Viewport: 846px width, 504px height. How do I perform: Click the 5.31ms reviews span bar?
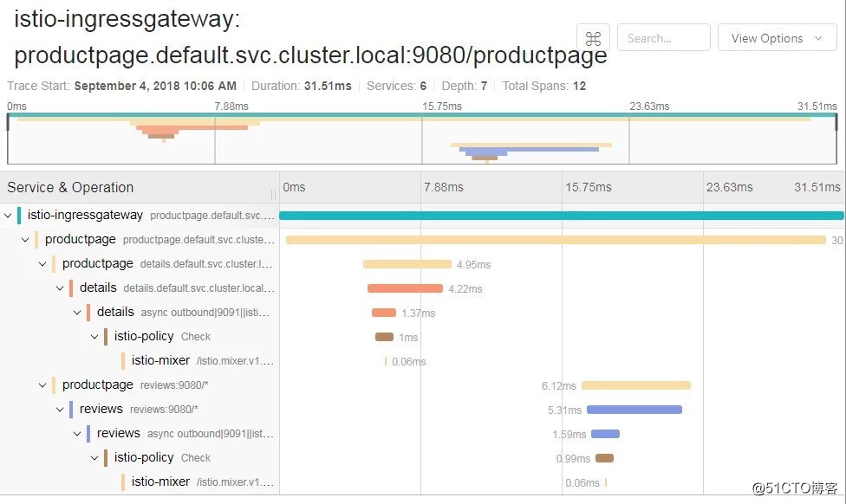[x=634, y=410]
